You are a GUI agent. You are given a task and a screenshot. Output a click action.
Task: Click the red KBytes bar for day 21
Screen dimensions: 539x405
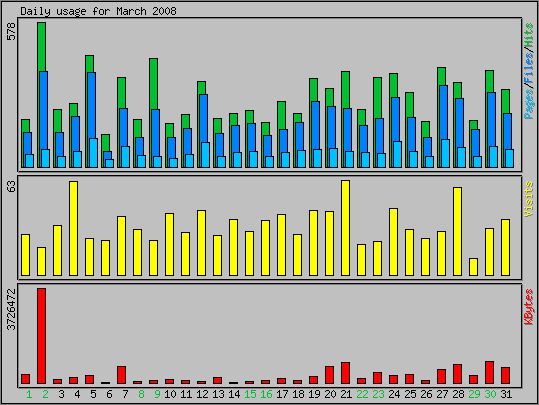[345, 373]
